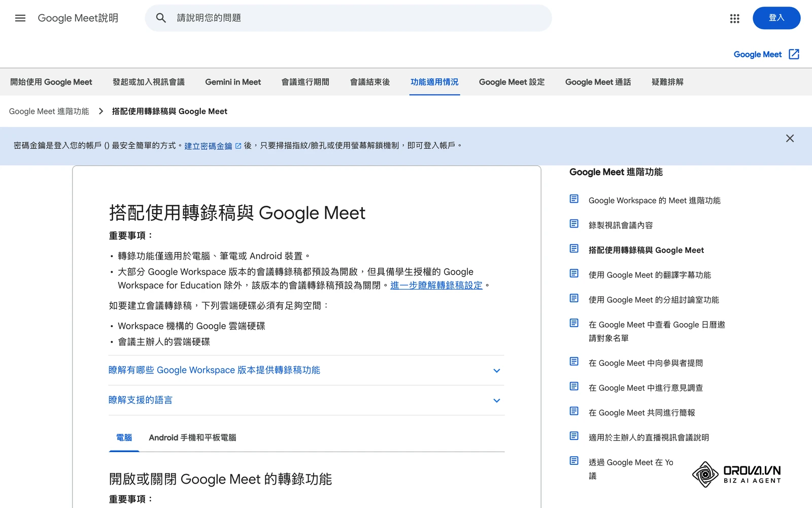Switch to Android 手機和平板電腦 tab
This screenshot has width=812, height=508.
[192, 437]
